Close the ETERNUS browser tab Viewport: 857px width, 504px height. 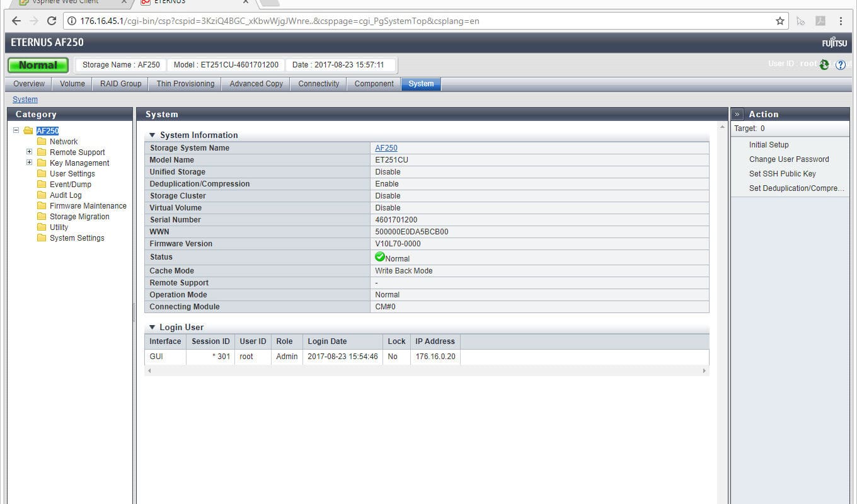pyautogui.click(x=246, y=2)
